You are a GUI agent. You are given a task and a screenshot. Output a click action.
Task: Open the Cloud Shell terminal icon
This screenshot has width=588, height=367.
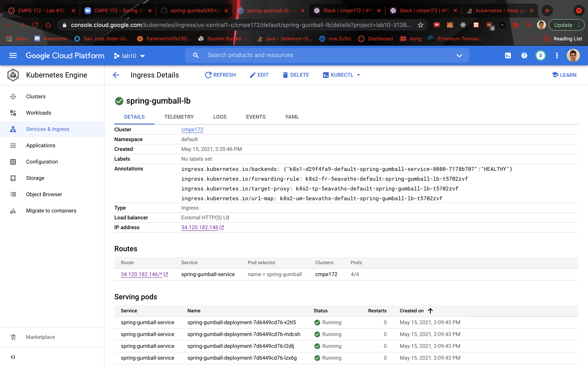508,56
